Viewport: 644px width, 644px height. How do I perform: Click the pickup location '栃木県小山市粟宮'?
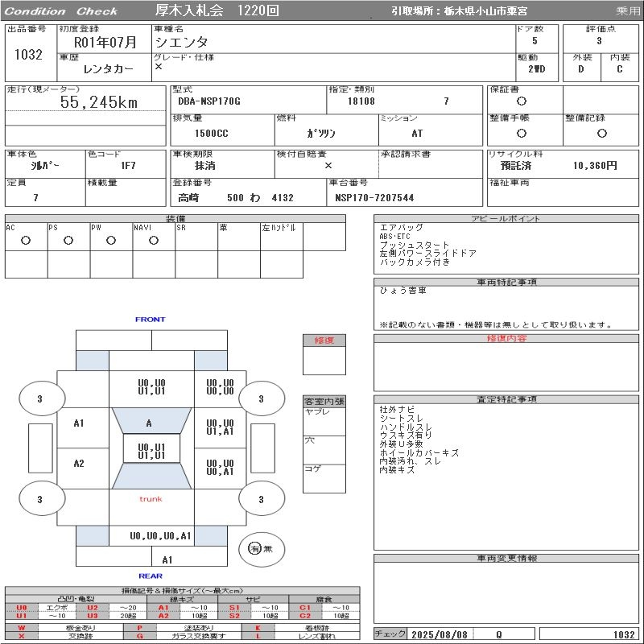(485, 11)
